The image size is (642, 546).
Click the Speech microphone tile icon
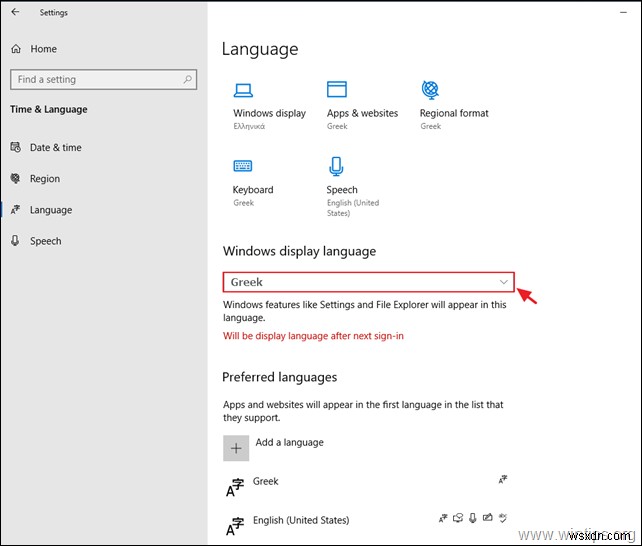click(336, 166)
